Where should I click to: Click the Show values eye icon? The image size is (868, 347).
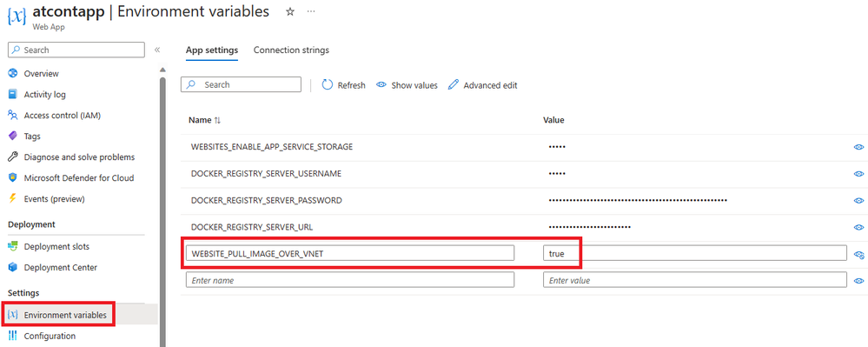(381, 85)
